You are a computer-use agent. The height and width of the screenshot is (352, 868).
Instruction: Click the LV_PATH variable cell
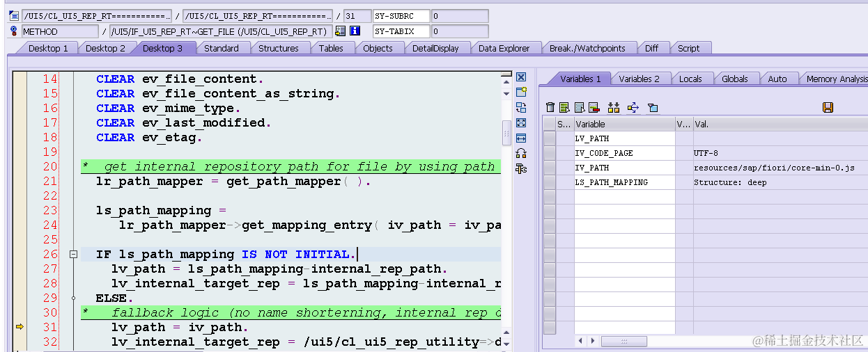[624, 138]
